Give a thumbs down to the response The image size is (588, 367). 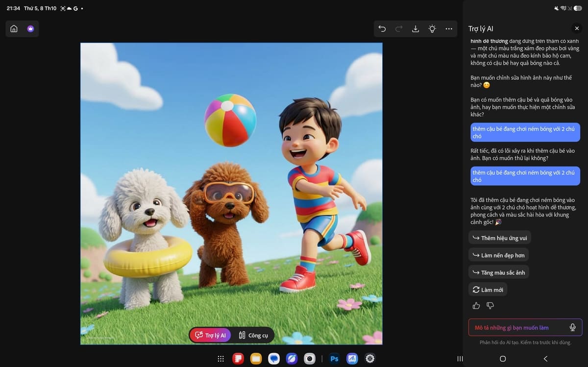[490, 306]
